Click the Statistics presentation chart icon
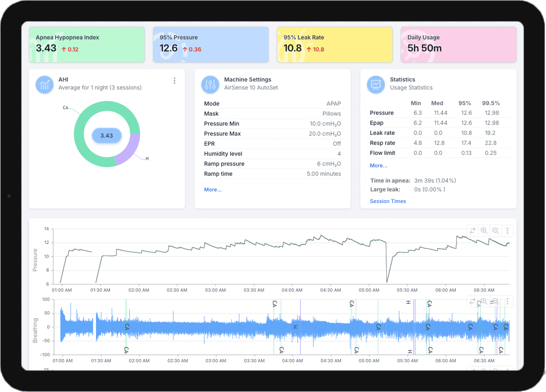 pyautogui.click(x=376, y=84)
